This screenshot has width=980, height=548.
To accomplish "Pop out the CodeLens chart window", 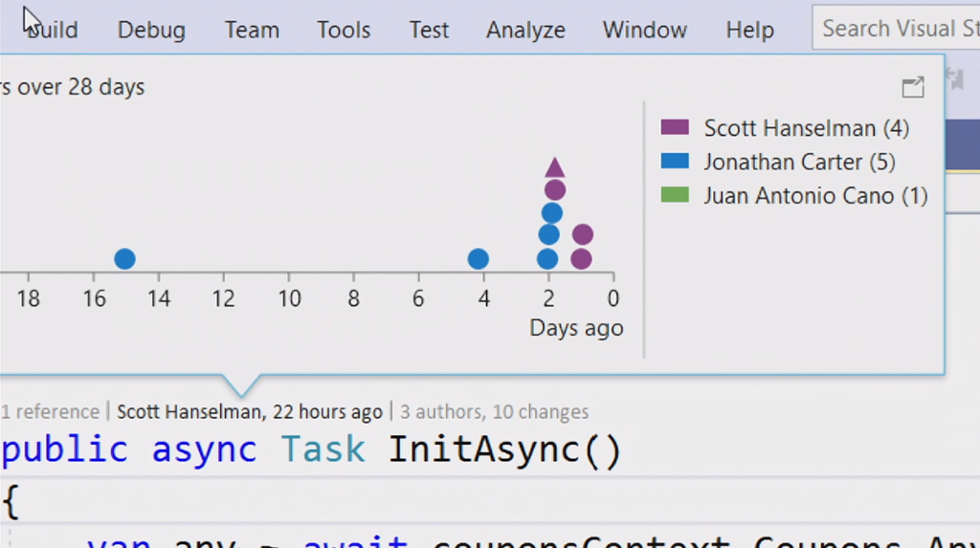I will point(913,88).
